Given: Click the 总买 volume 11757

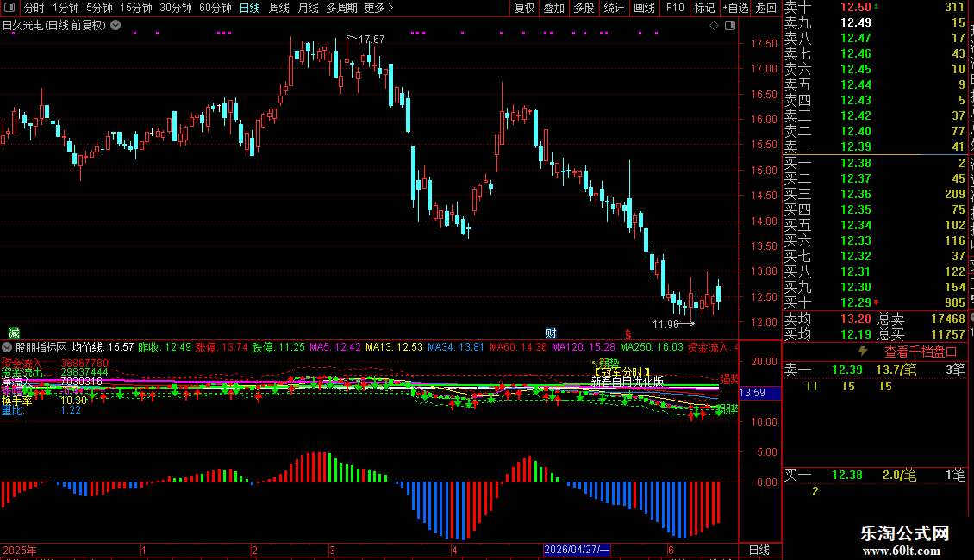Looking at the screenshot, I should [948, 334].
